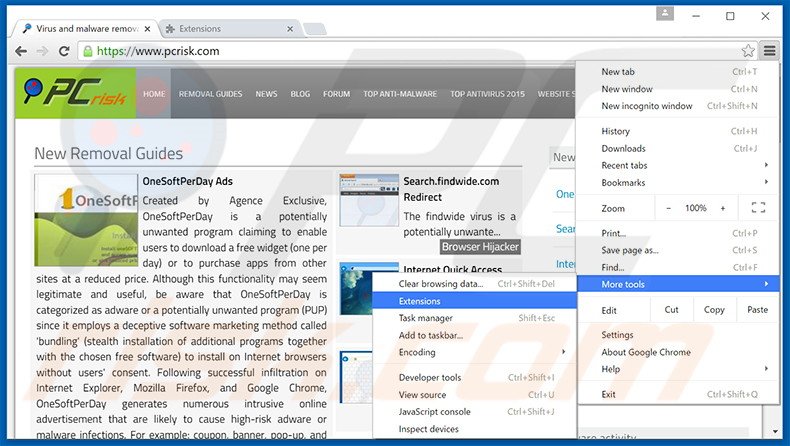The image size is (790, 446).
Task: Open TOP ANTI-MALWARE nav link
Action: click(400, 94)
